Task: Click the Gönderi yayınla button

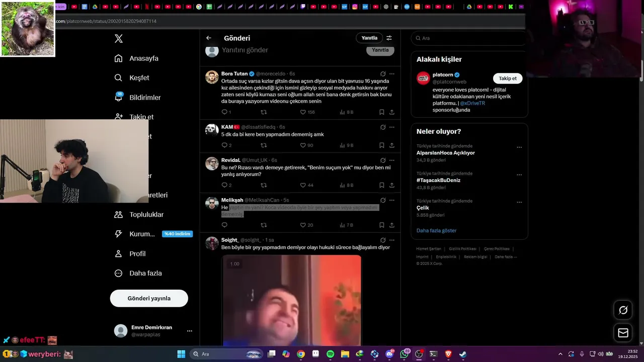Action: coord(149,298)
